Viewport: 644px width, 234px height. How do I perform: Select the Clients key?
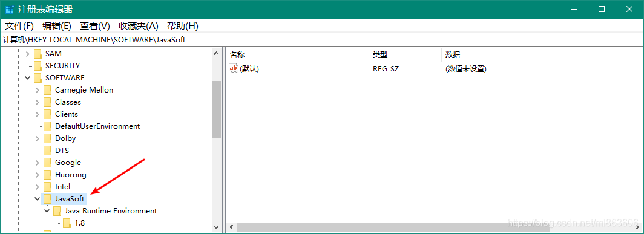tap(67, 114)
